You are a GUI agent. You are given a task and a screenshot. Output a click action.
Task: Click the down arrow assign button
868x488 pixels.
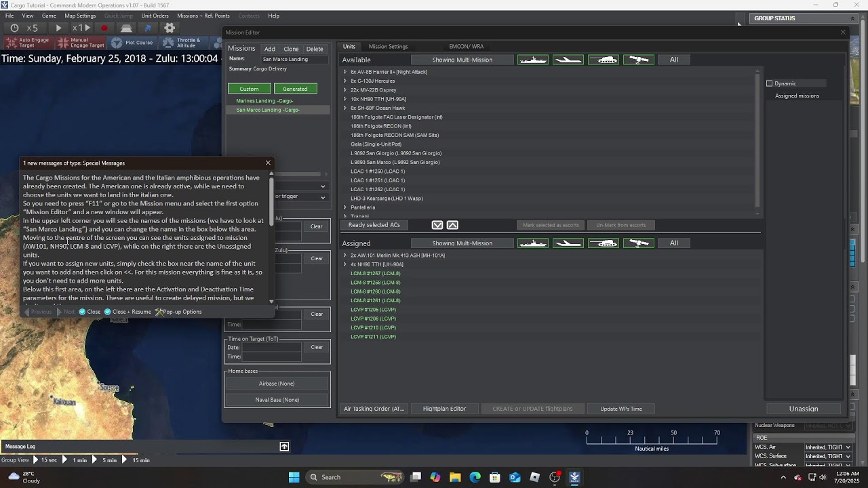[x=437, y=225]
